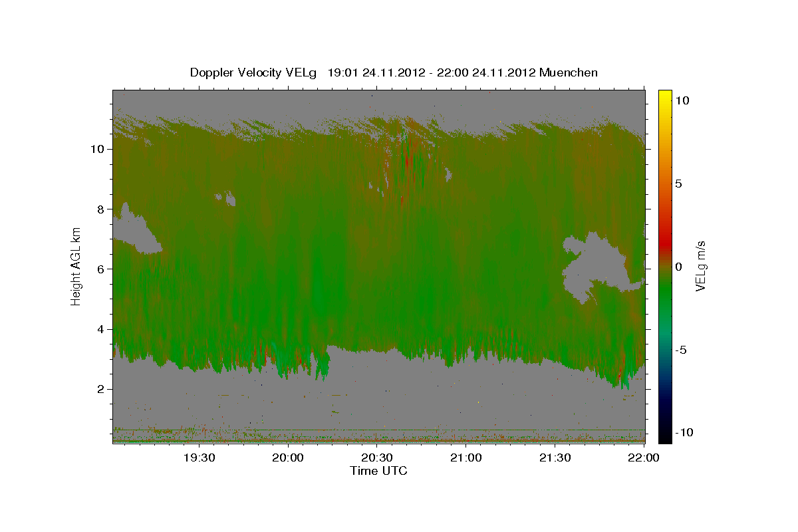Click the height axis tick label 8

click(101, 209)
